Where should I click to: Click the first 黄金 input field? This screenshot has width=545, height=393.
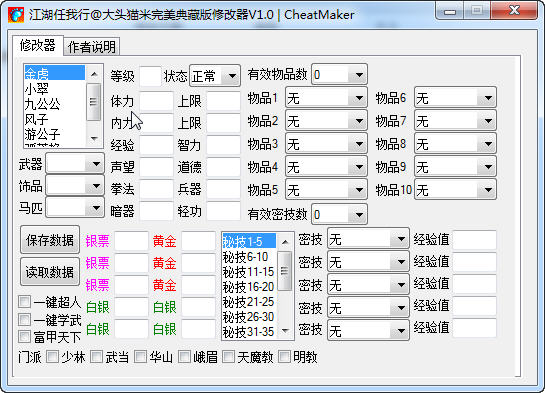[x=198, y=241]
